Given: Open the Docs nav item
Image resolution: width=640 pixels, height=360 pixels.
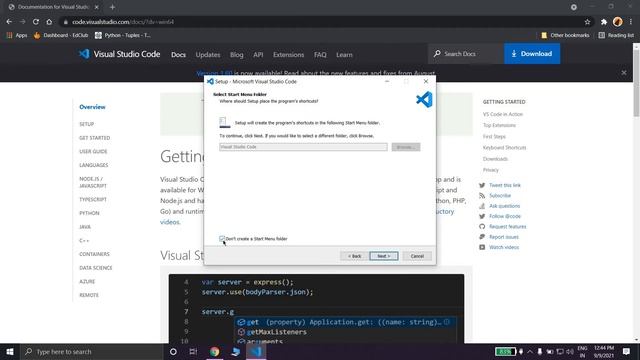Looking at the screenshot, I should pyautogui.click(x=178, y=55).
